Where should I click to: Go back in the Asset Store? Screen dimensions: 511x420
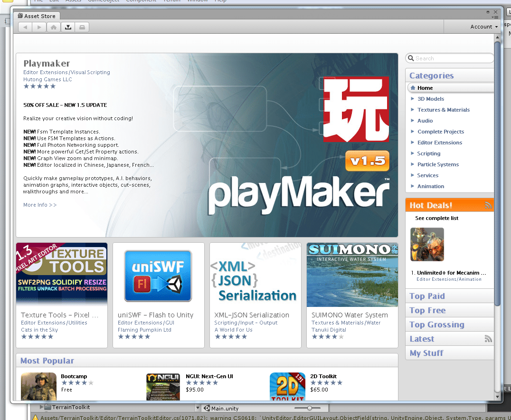pos(25,27)
